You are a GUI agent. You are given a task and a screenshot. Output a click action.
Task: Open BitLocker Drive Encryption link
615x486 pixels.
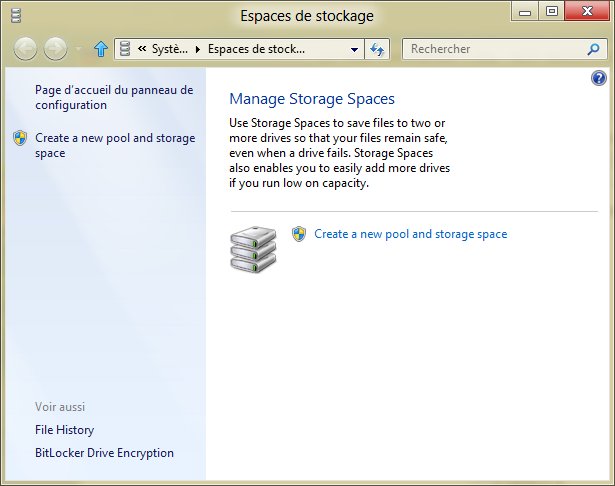(104, 453)
